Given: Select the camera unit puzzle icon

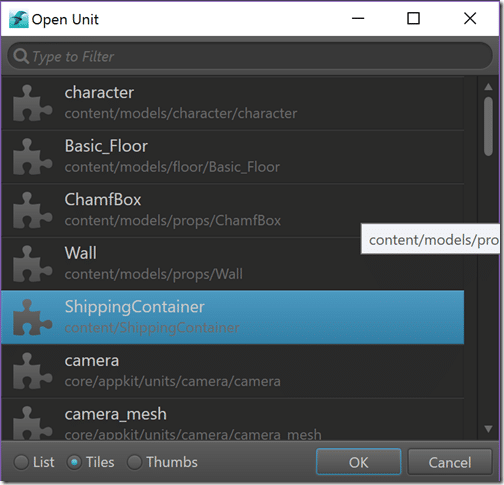Looking at the screenshot, I should click(x=32, y=371).
